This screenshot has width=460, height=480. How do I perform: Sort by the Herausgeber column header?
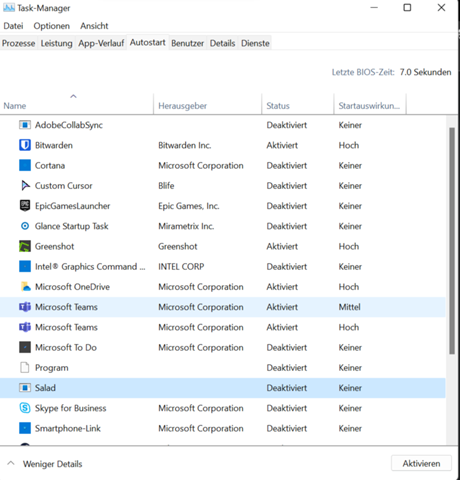[207, 104]
